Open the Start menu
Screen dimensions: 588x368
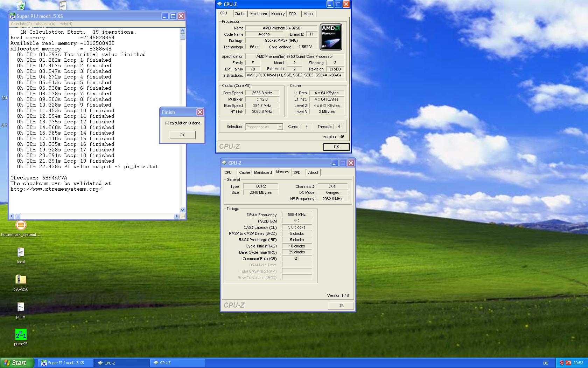point(17,363)
